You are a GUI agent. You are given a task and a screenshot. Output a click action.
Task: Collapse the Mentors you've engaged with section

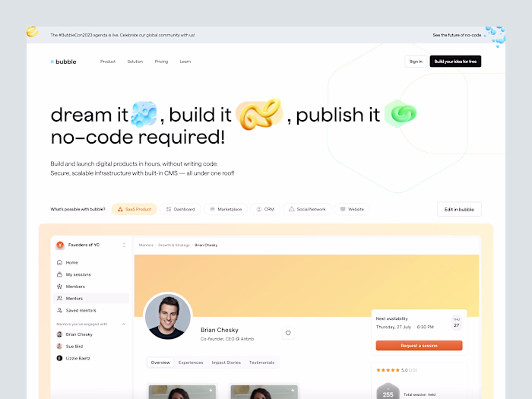click(x=123, y=324)
